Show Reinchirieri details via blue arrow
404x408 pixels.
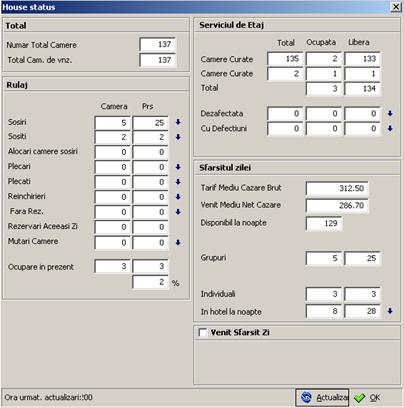pos(178,197)
